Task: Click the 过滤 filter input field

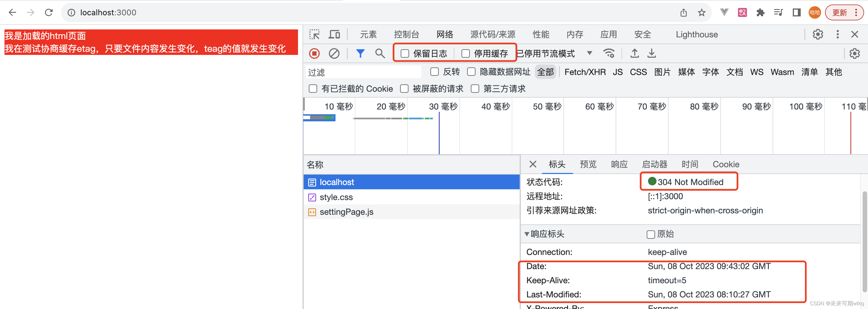Action: coord(364,72)
